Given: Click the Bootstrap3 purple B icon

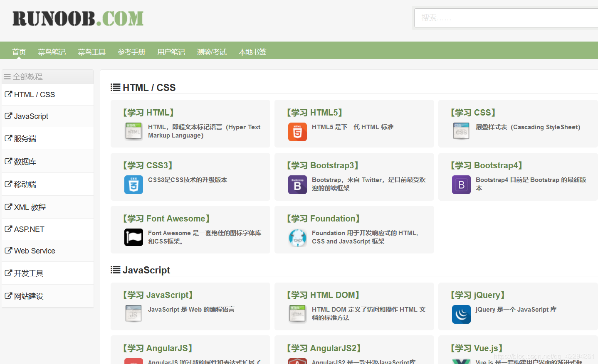Looking at the screenshot, I should 297,184.
